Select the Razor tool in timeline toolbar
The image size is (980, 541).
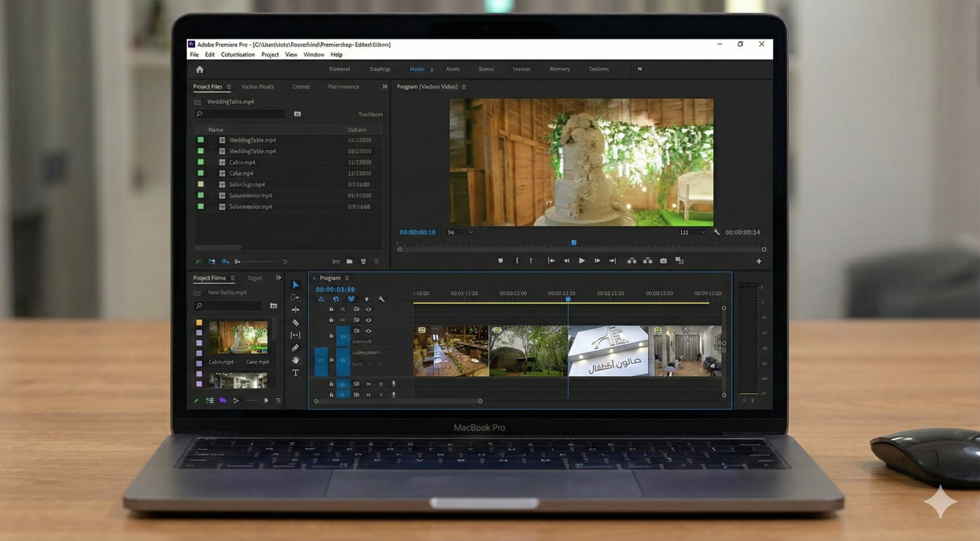point(296,323)
